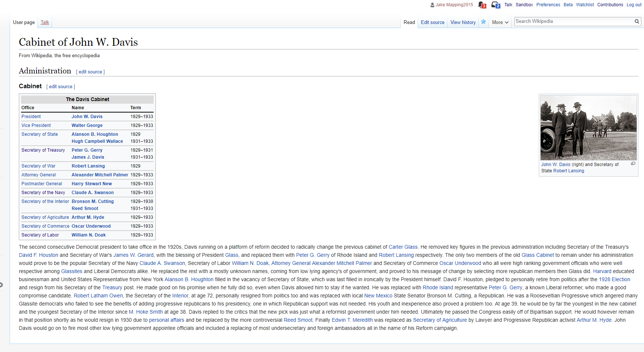
Task: Click the Glassites link
Action: [x=72, y=272]
